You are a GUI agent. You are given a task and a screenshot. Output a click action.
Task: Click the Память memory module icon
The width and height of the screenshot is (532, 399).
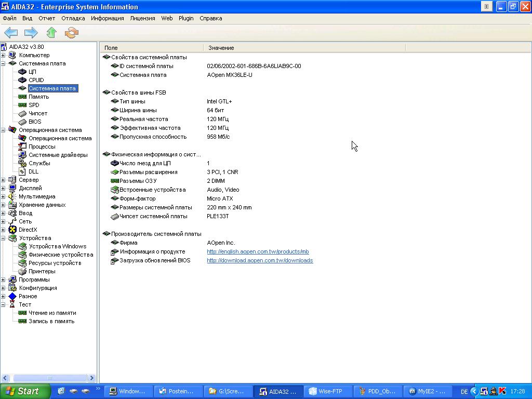pos(22,97)
